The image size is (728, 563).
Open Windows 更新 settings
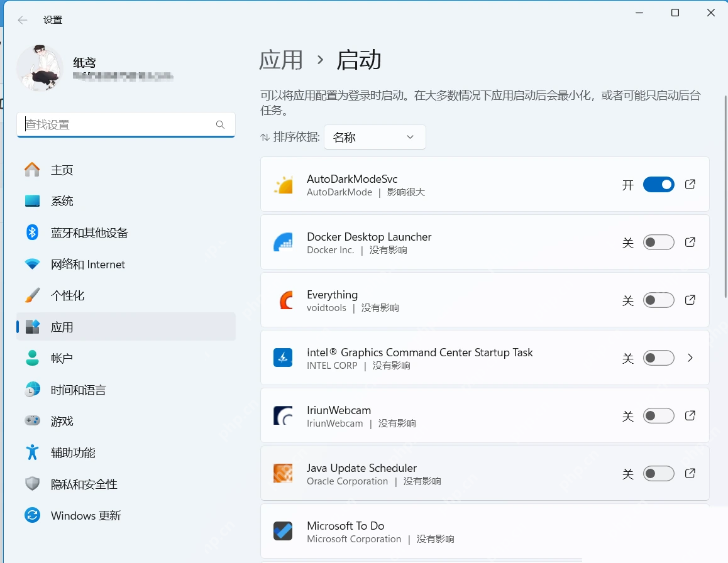point(126,515)
